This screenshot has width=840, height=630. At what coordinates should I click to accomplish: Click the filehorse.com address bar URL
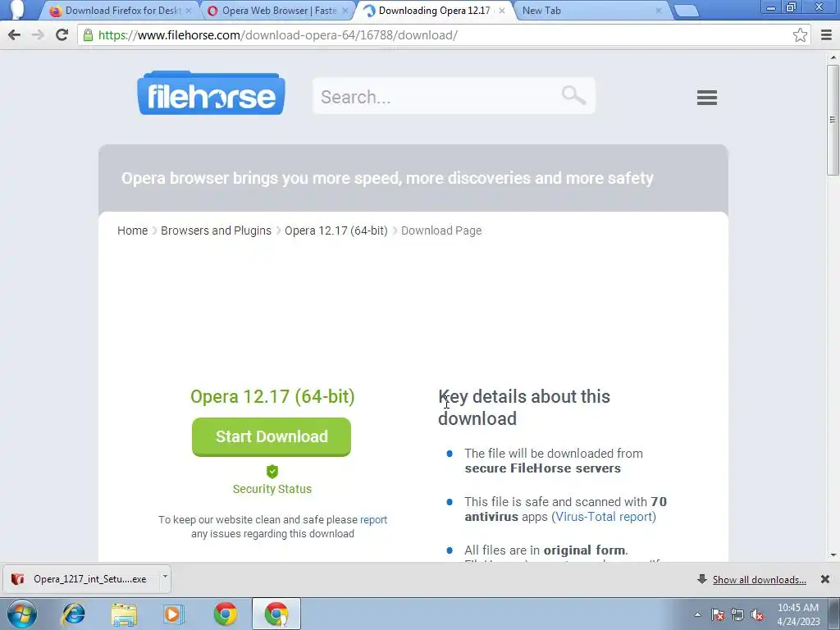[278, 35]
